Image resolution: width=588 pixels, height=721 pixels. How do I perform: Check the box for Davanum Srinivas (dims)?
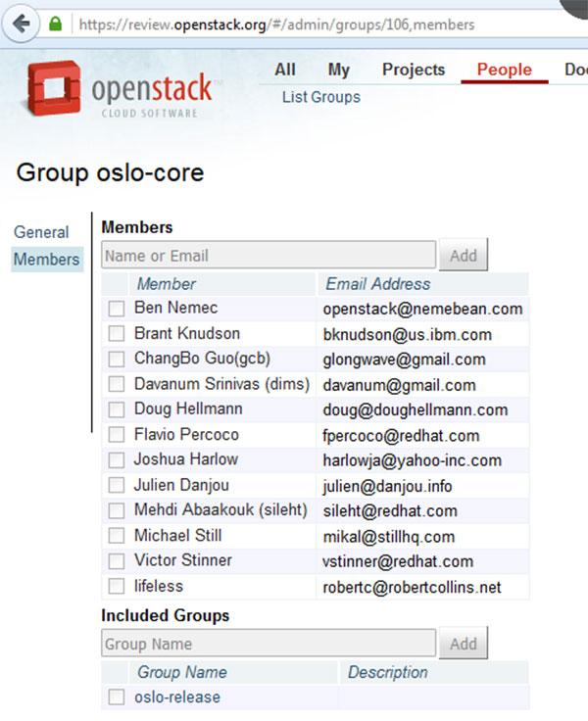117,384
